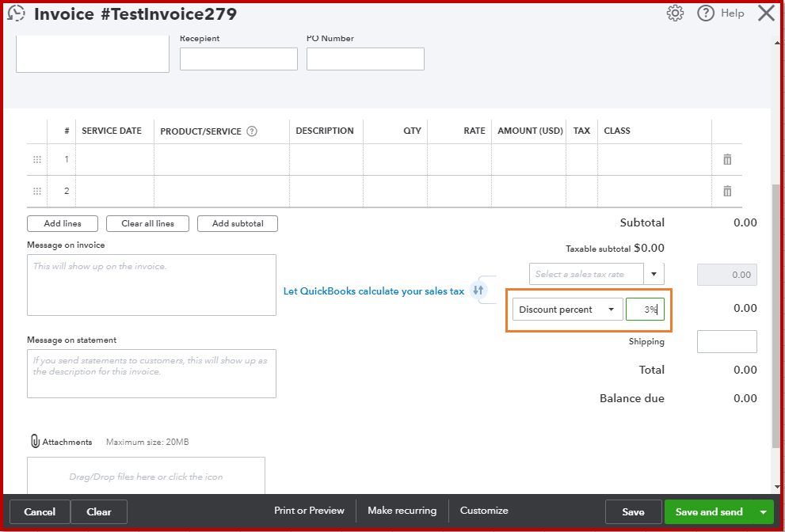Image resolution: width=785 pixels, height=532 pixels.
Task: Expand the Save and send options arrow
Action: (x=763, y=512)
